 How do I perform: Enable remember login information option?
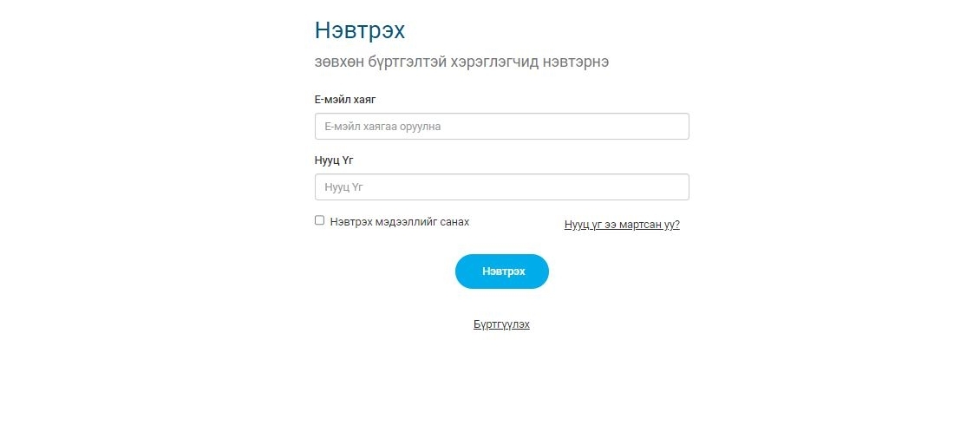tap(319, 220)
